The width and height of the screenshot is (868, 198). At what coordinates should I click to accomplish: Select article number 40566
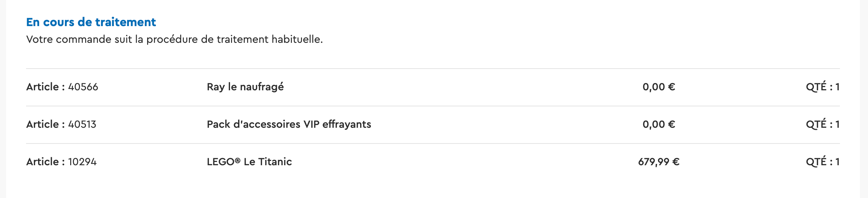pos(83,87)
